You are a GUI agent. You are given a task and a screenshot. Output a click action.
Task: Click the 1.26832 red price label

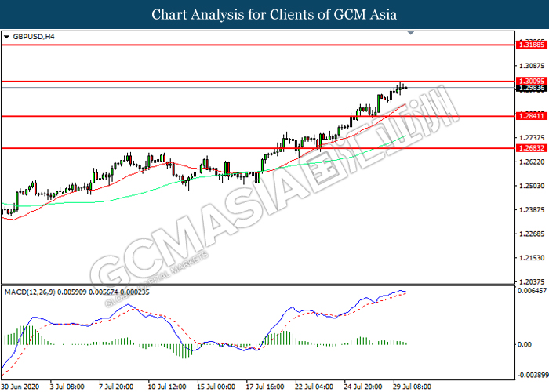coord(528,147)
